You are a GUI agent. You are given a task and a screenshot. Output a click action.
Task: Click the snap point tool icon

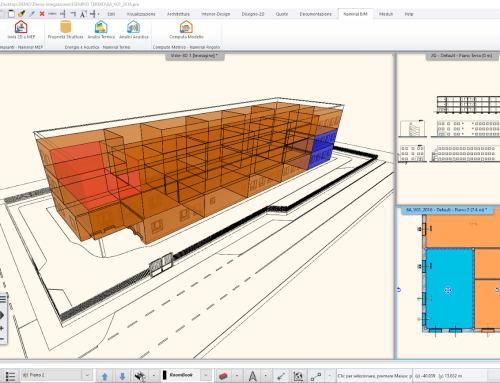coord(281,376)
